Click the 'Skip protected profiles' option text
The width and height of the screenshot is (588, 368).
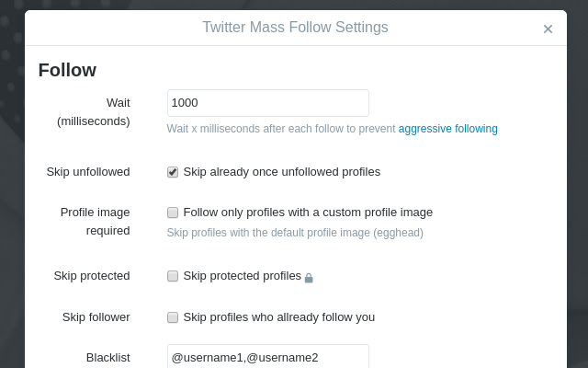pos(242,275)
